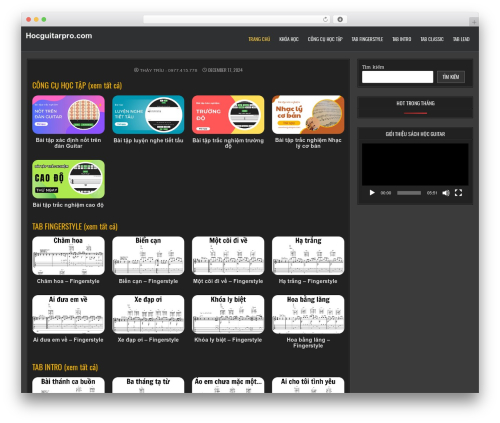Screen dimensions: 500x423
Task: Click the author contact text with phone number
Action: coord(166,70)
